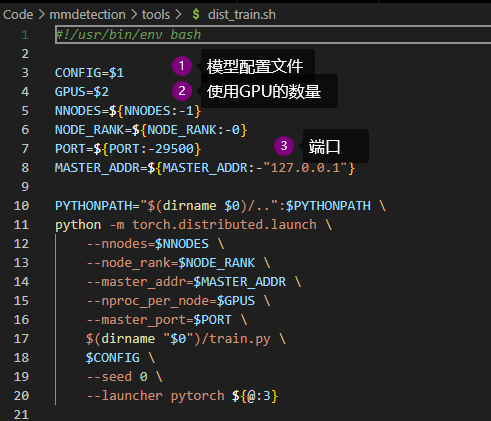This screenshot has height=421, width=491.
Task: Click 'PORT=${PORT:-29500}' text
Action: point(128,149)
